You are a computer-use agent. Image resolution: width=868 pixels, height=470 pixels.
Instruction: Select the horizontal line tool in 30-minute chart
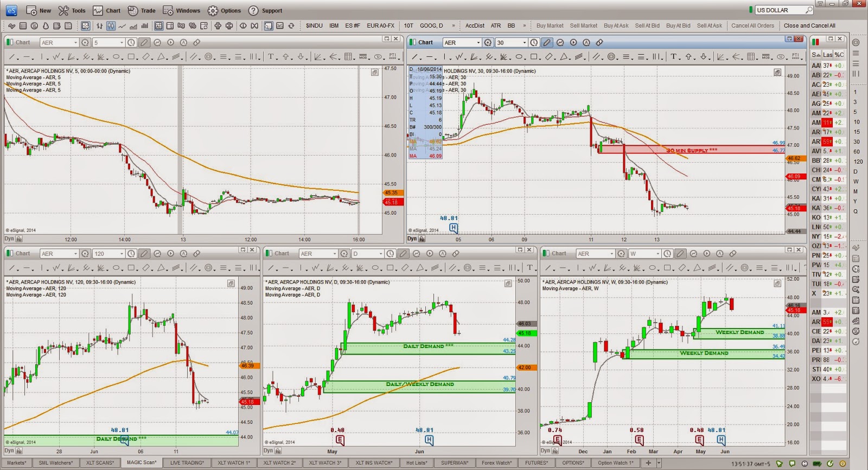430,56
